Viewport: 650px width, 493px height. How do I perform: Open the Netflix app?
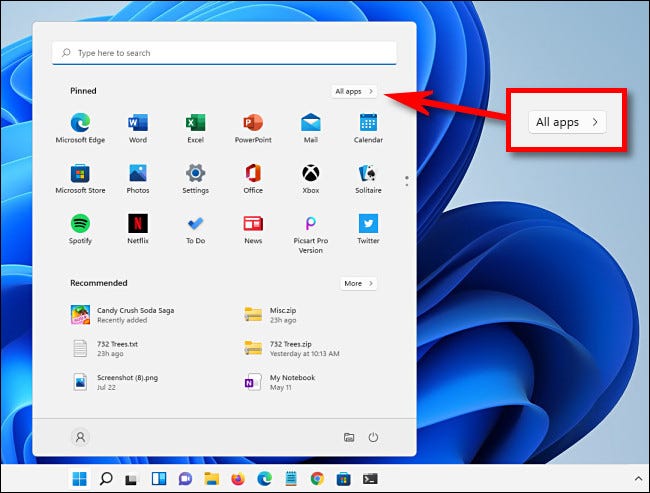pos(138,229)
